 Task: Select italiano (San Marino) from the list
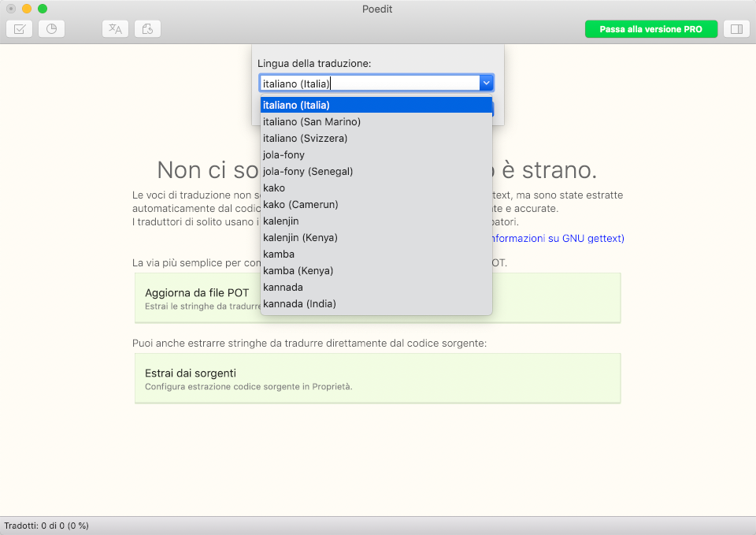(x=376, y=121)
